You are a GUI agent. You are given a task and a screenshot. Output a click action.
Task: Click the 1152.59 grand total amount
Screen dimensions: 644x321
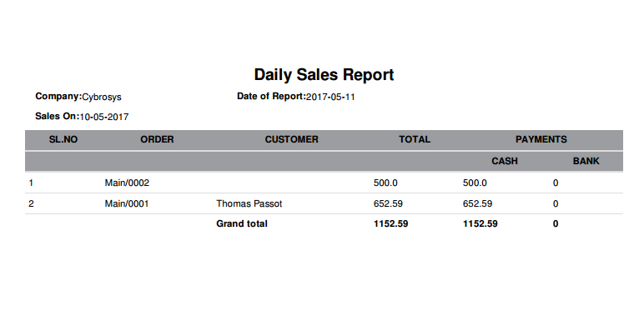pyautogui.click(x=390, y=223)
